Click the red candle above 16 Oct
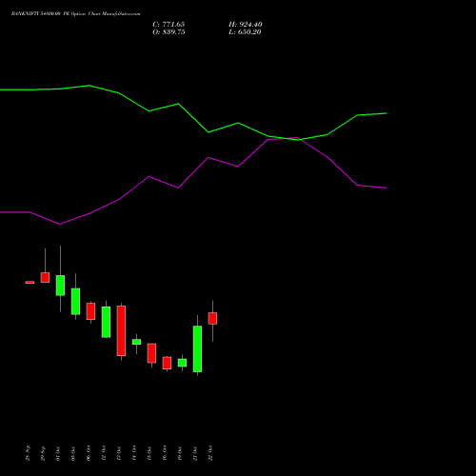 (x=167, y=363)
